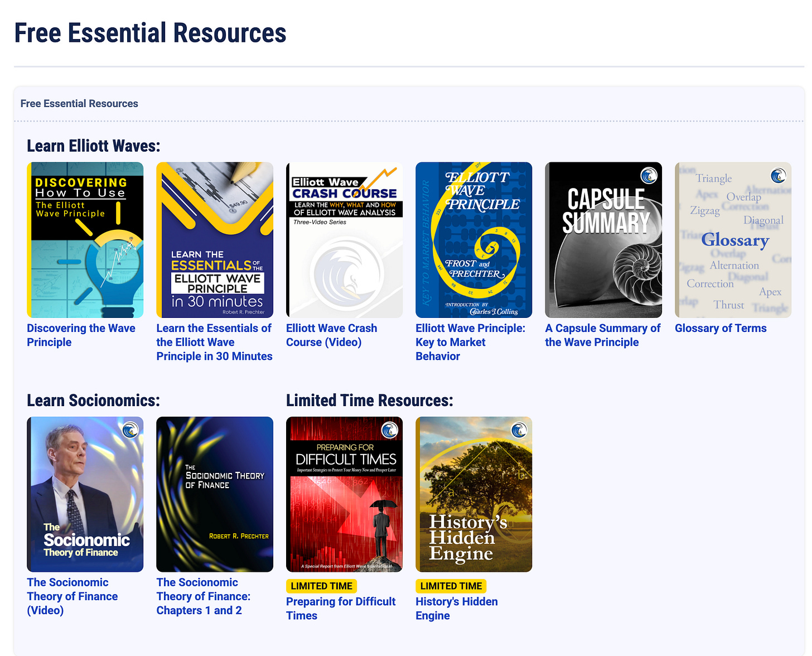The image size is (812, 656).
Task: Open the Essentials in 30 minutes cover
Action: click(215, 240)
